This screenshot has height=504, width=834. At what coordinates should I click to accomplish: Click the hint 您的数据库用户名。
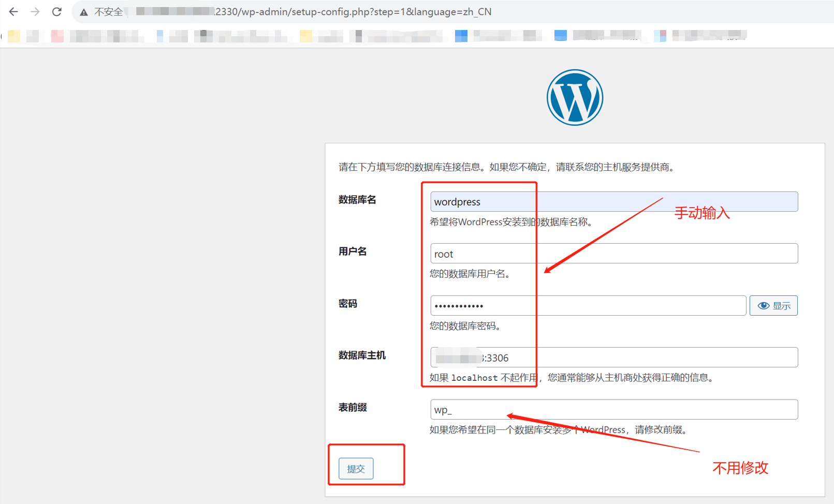(472, 274)
